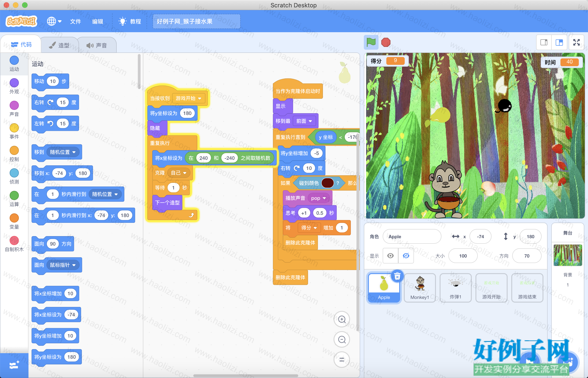Edit the sprite name field Apple

pos(412,237)
